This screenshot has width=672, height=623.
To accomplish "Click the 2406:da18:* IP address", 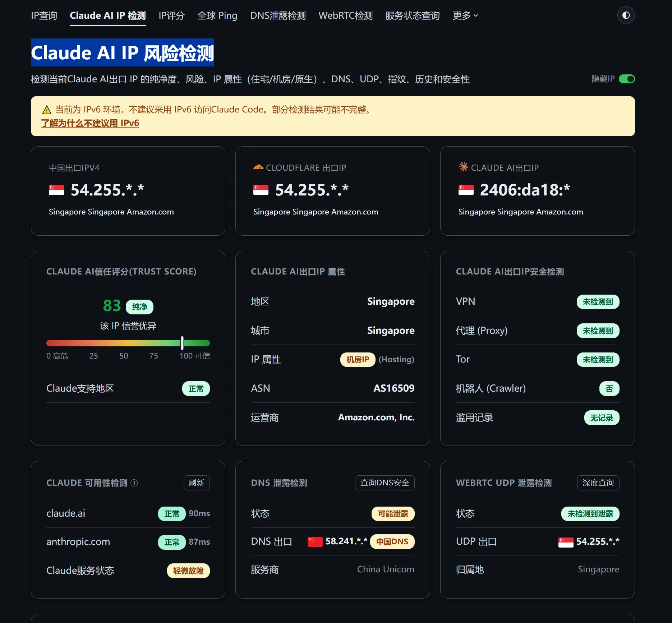I will click(x=525, y=190).
